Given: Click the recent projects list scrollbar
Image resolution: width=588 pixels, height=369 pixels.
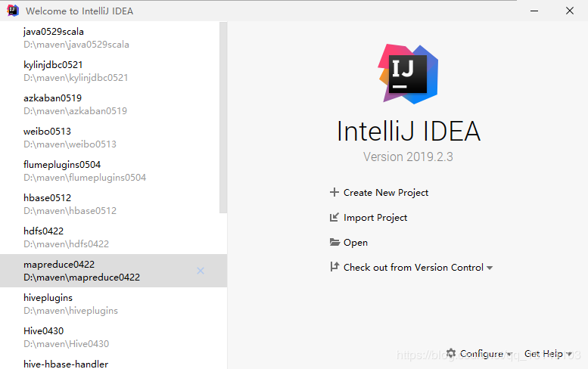Looking at the screenshot, I should pos(222,113).
